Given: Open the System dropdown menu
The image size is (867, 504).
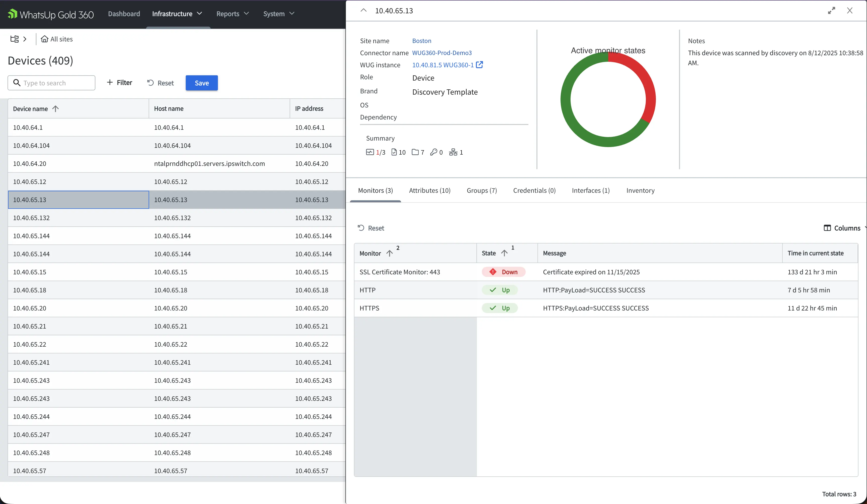Looking at the screenshot, I should point(279,14).
